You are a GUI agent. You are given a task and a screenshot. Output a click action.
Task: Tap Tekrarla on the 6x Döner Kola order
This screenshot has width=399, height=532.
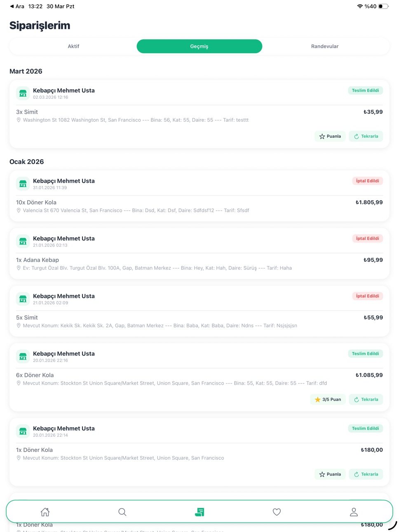tap(366, 400)
